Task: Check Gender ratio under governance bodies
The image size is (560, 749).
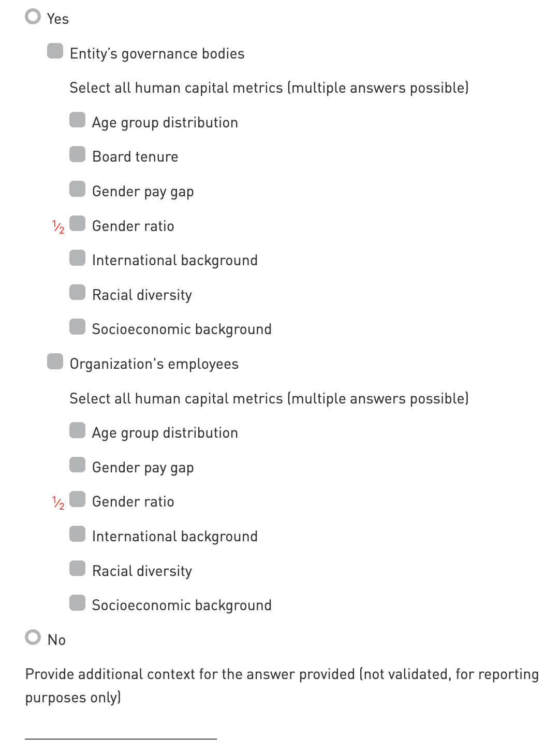Action: (77, 224)
